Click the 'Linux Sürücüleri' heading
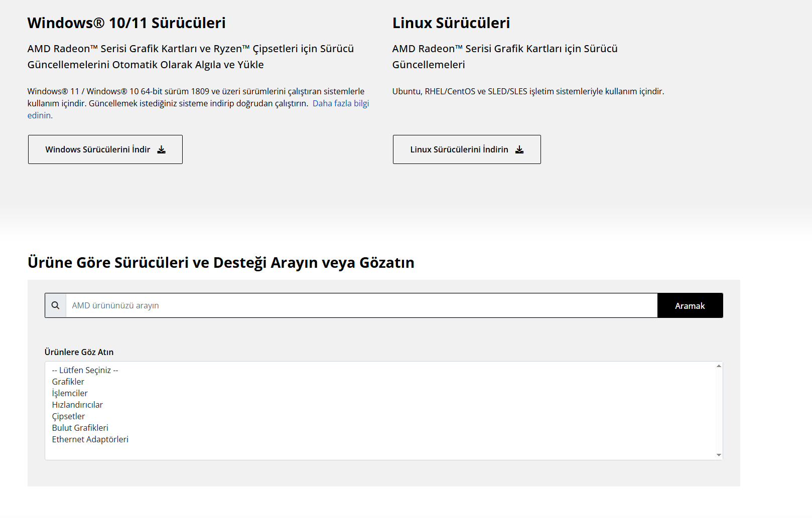The width and height of the screenshot is (812, 518). [x=451, y=23]
